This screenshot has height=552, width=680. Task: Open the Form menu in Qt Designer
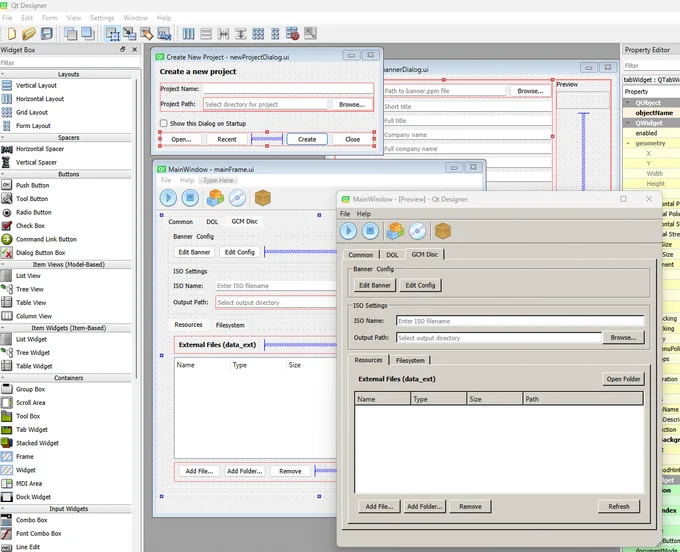49,18
